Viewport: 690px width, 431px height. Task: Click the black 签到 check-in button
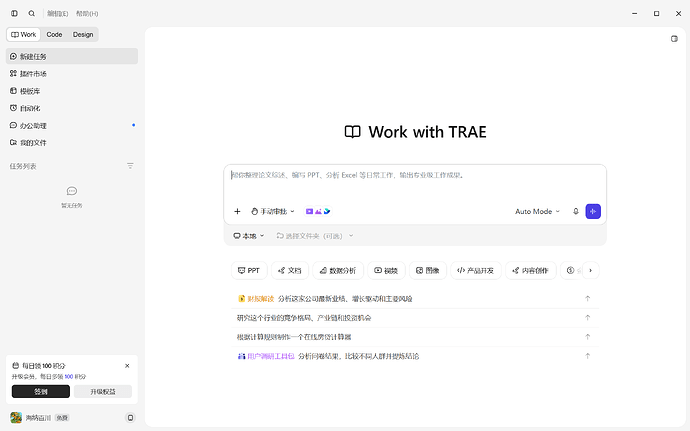40,391
